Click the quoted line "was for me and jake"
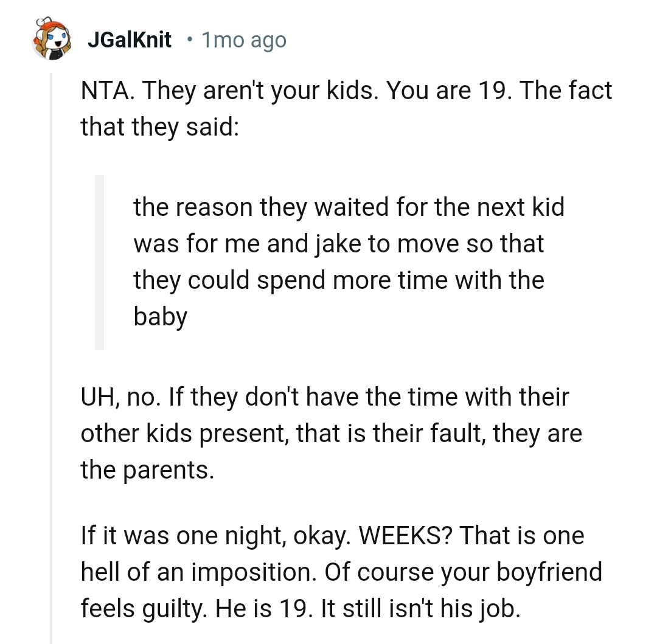This screenshot has width=657, height=644. click(338, 244)
